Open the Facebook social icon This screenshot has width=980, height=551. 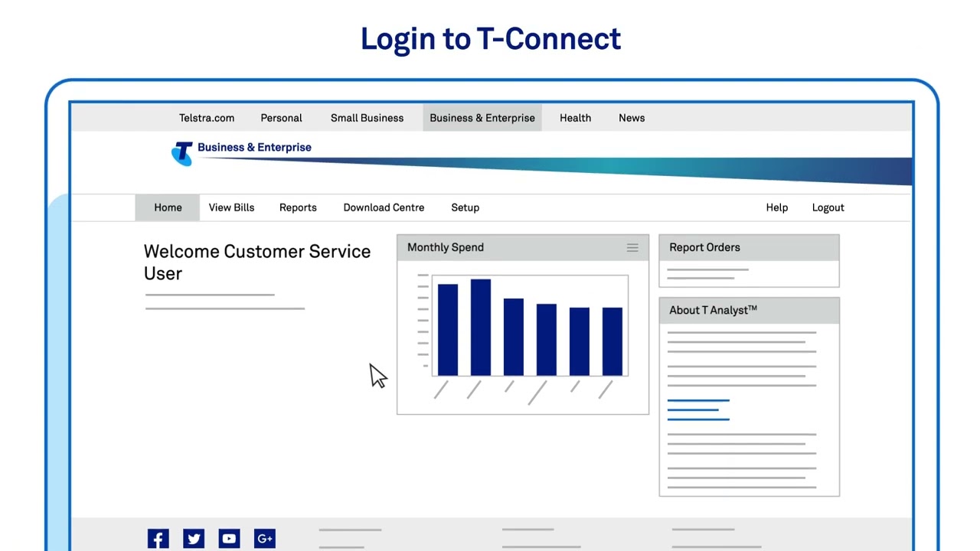[158, 539]
